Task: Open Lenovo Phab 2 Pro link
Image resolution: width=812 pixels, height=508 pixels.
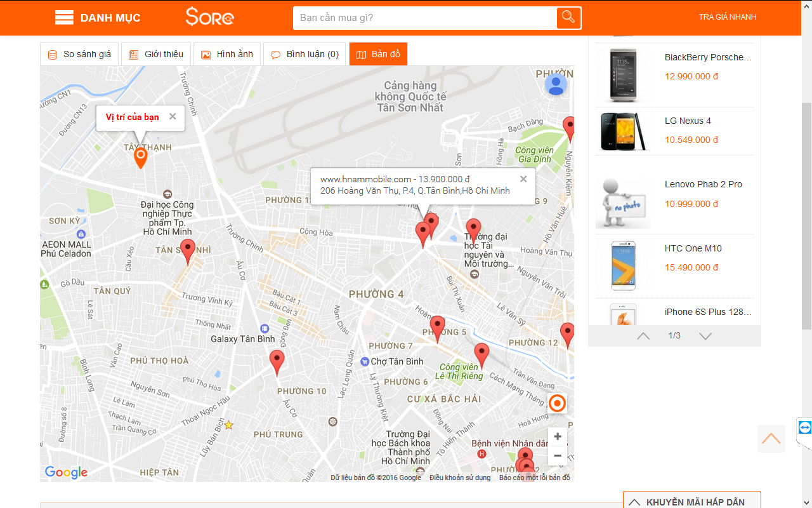Action: [704, 184]
